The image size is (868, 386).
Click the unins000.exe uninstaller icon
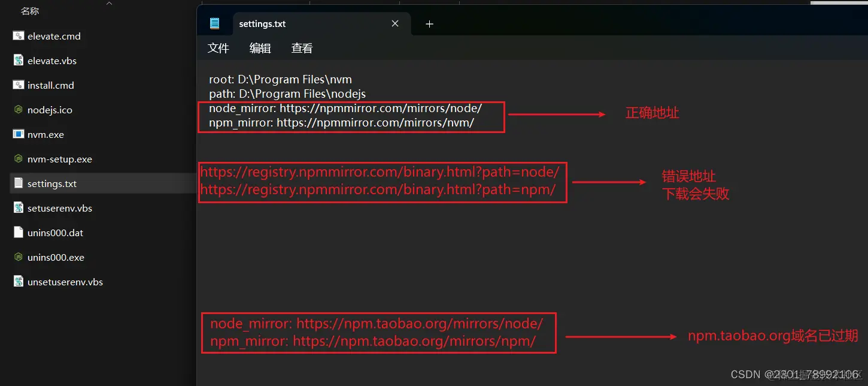[18, 257]
